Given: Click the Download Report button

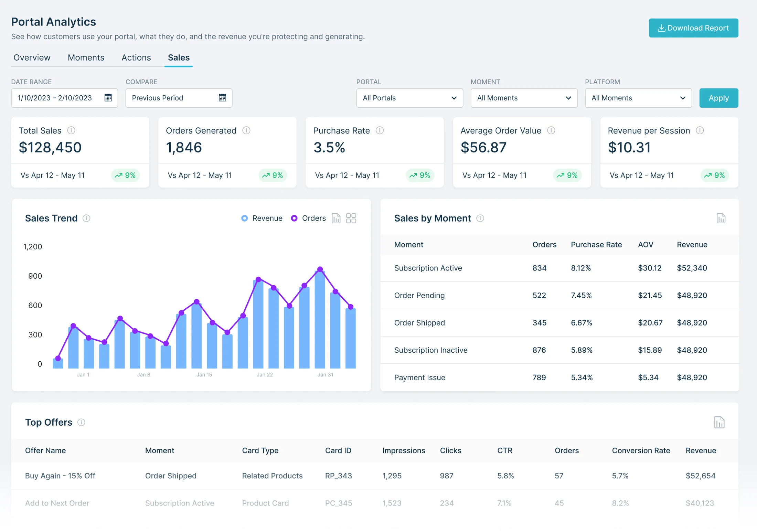Looking at the screenshot, I should [693, 28].
